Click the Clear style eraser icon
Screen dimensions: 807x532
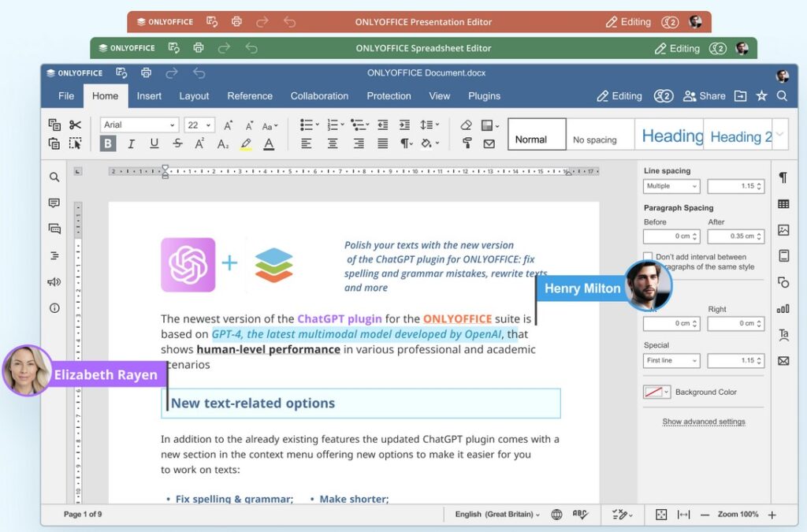click(x=467, y=125)
